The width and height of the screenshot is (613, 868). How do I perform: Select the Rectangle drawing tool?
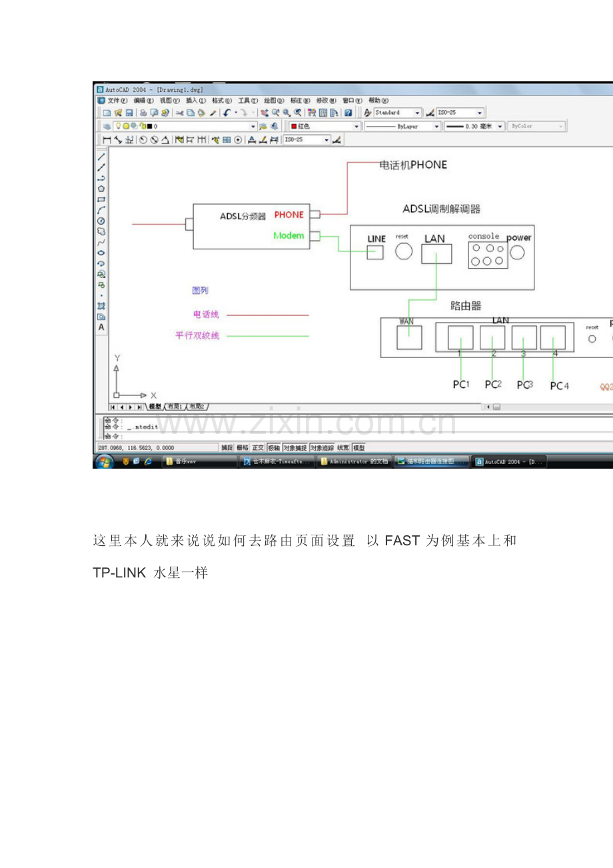[101, 199]
